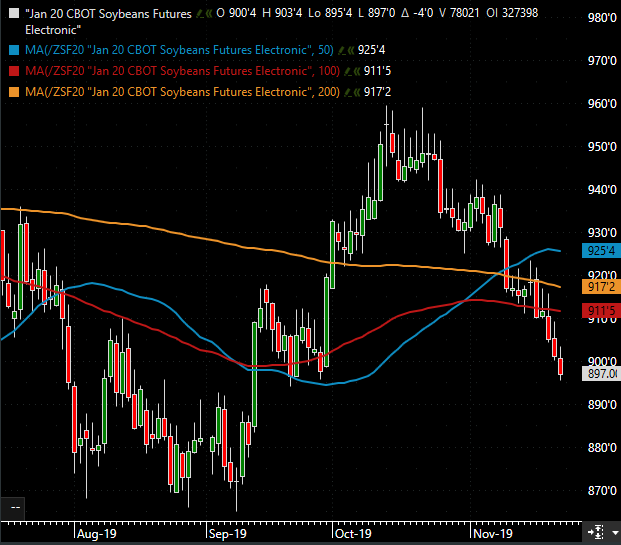This screenshot has height=545, width=621.
Task: Click MA 100 legend value '911'5'
Action: 377,71
